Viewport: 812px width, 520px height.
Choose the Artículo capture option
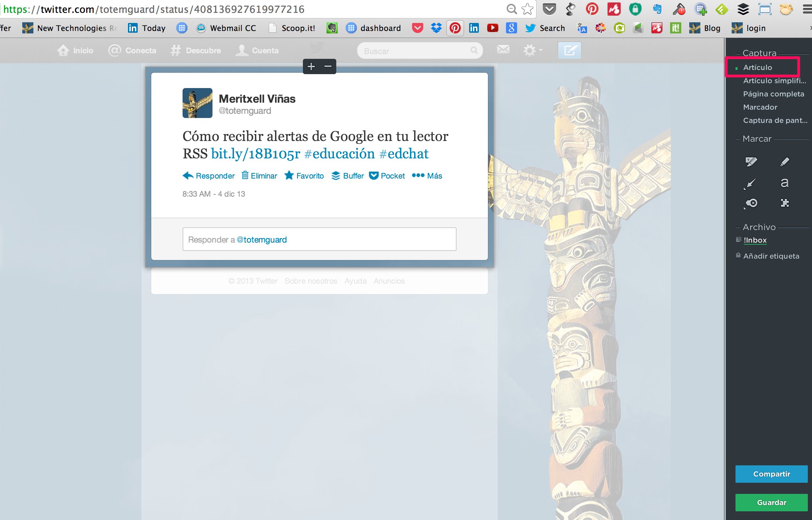coord(757,67)
